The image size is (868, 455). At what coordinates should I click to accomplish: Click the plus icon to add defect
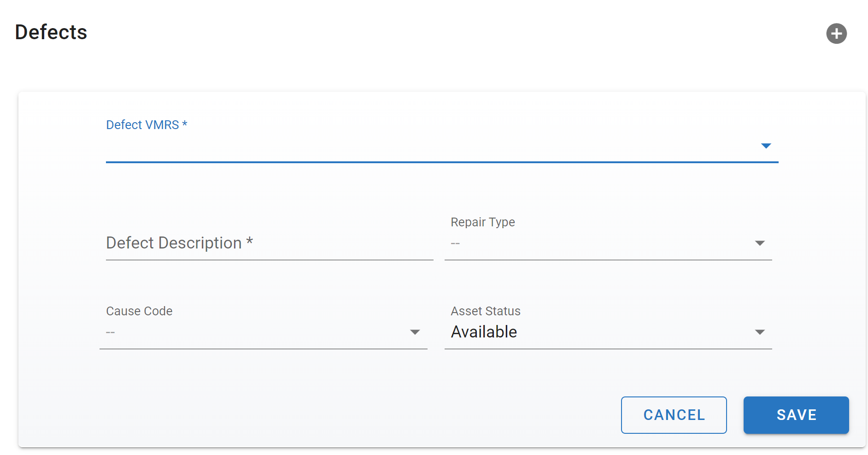(x=836, y=34)
